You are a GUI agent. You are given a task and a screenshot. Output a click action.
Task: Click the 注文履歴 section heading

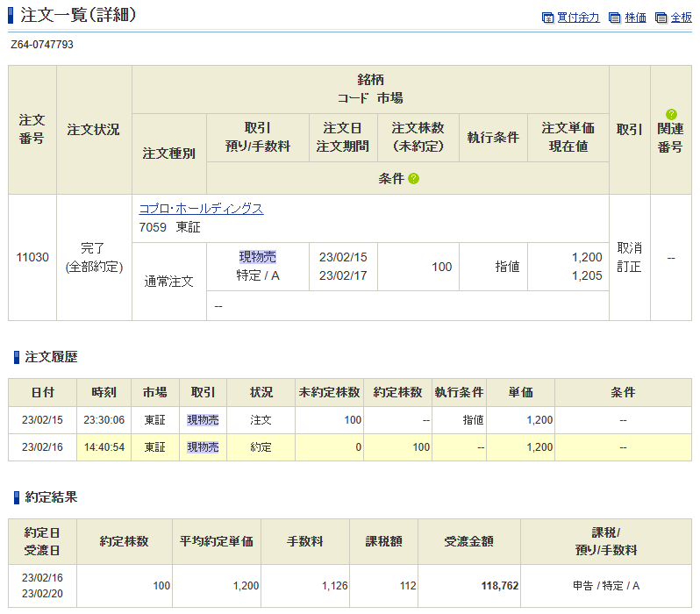click(52, 357)
